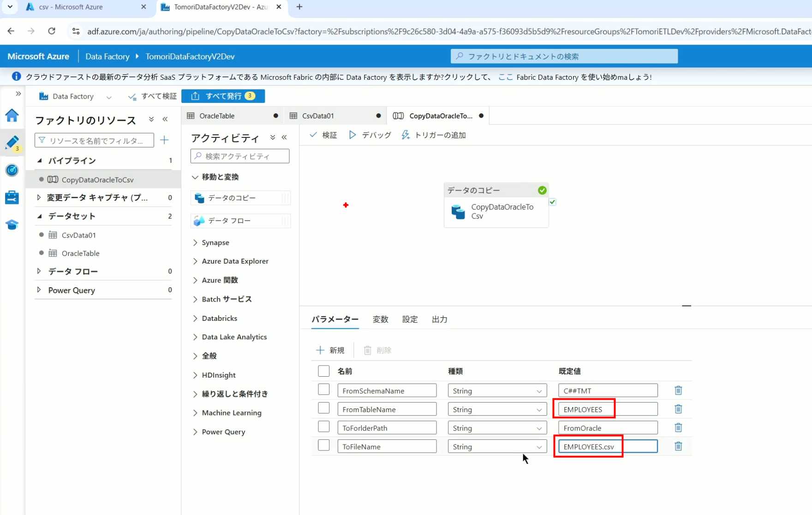
Task: Click the activity search input field
Action: tap(240, 156)
